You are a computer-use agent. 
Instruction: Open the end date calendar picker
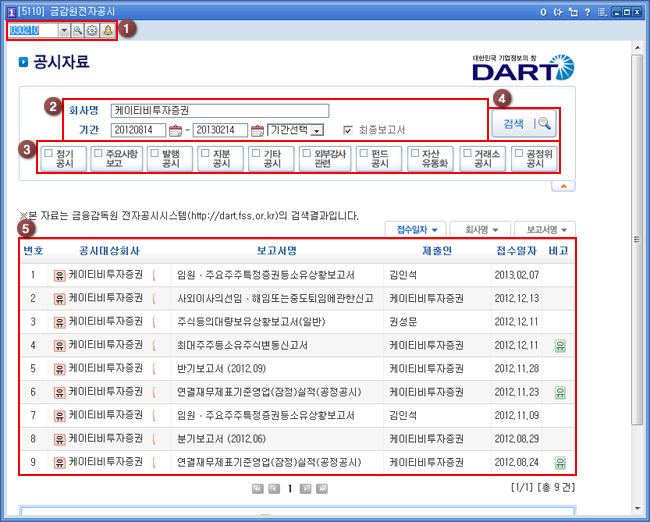pos(257,130)
